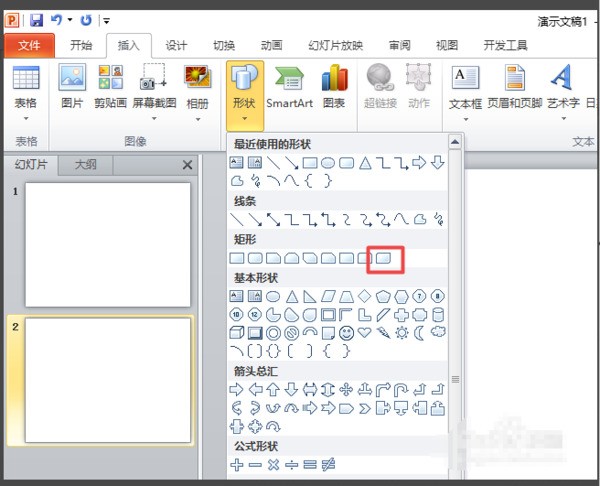Choose the plus sign in 公式形状
Image resolution: width=600 pixels, height=486 pixels.
[236, 465]
